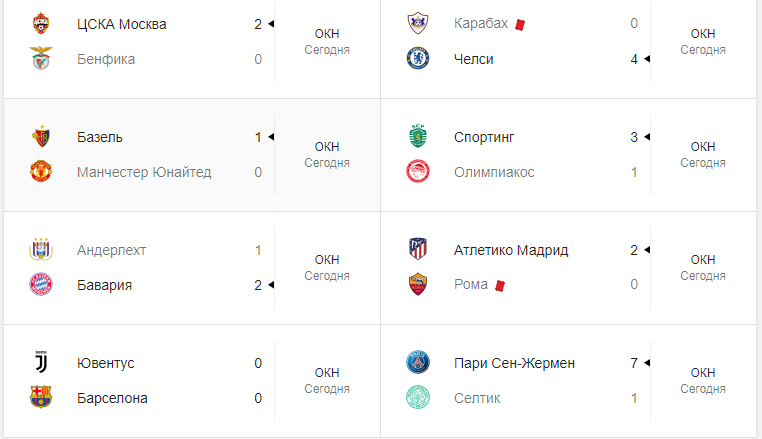The width and height of the screenshot is (762, 439).
Task: Click the Qarabag club crest
Action: (x=417, y=24)
